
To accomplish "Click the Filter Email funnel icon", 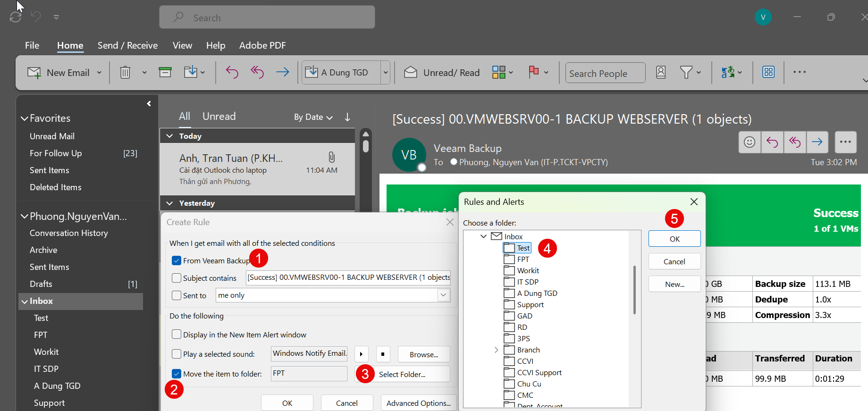I will tap(686, 73).
